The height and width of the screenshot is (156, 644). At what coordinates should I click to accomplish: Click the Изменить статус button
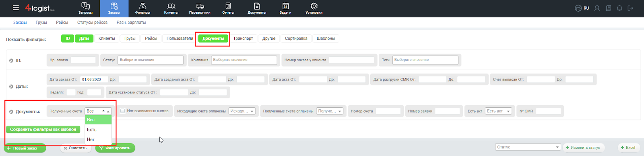click(584, 148)
